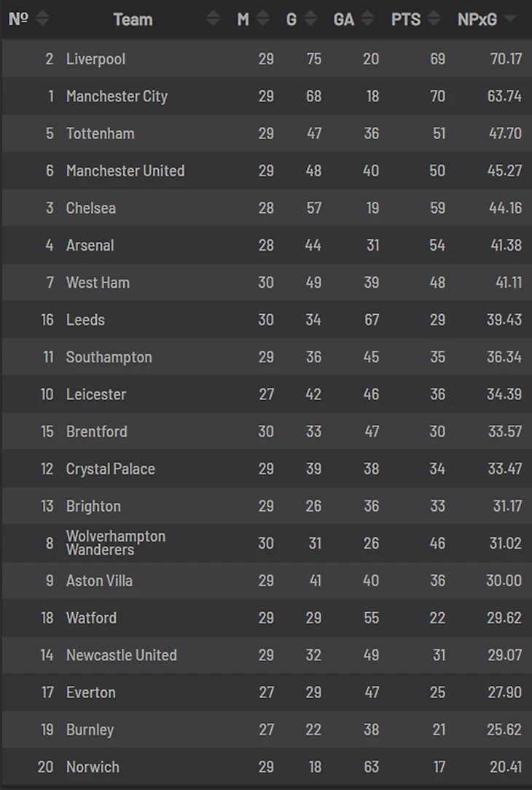Open Wolverhampton Wanderers team page
532x790 pixels.
click(x=115, y=543)
